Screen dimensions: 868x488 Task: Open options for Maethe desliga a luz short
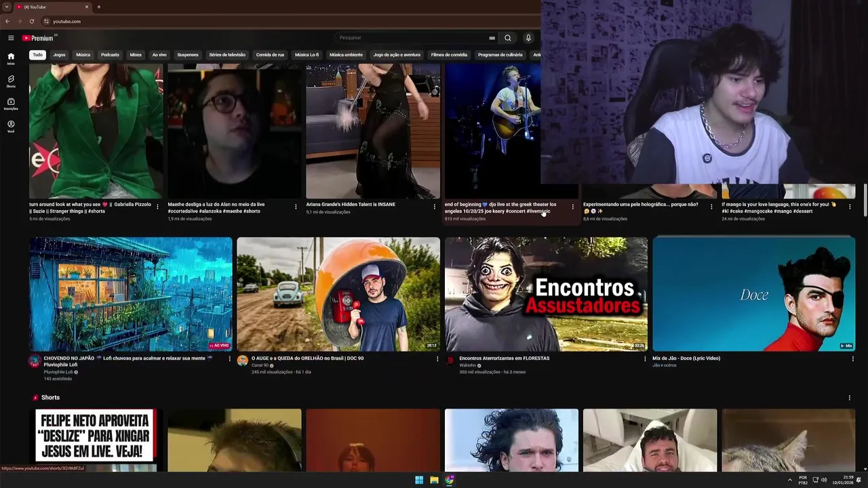click(x=296, y=207)
